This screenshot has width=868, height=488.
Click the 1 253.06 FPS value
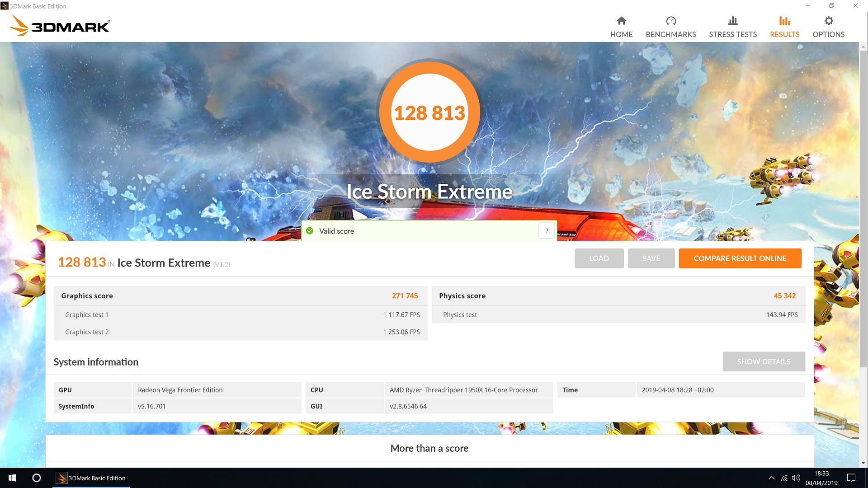(x=401, y=332)
